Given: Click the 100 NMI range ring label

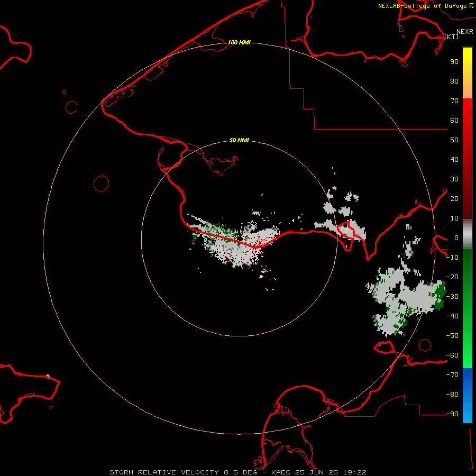Looking at the screenshot, I should (239, 42).
